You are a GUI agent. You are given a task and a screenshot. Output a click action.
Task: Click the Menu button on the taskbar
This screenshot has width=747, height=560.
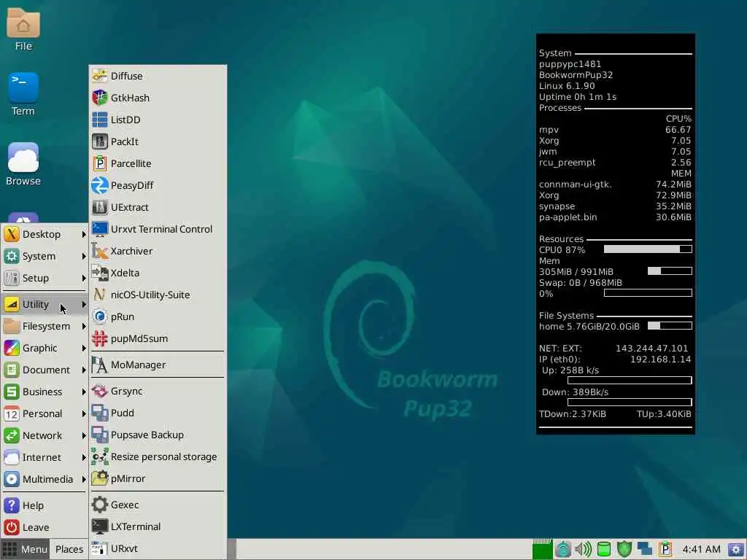25,549
